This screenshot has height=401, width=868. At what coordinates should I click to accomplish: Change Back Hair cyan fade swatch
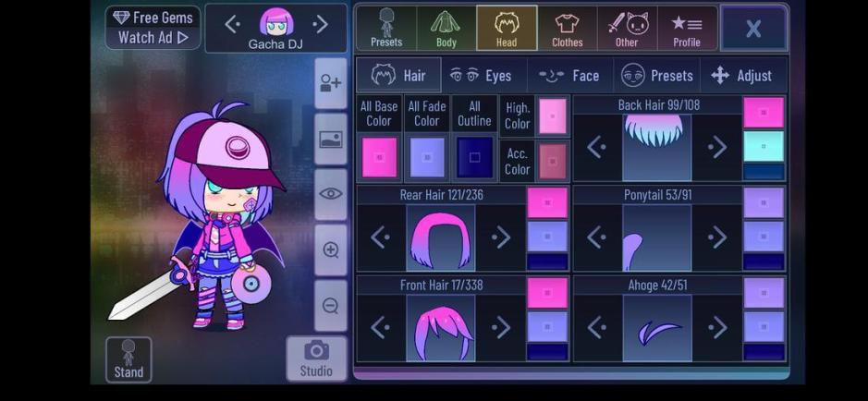tap(764, 147)
